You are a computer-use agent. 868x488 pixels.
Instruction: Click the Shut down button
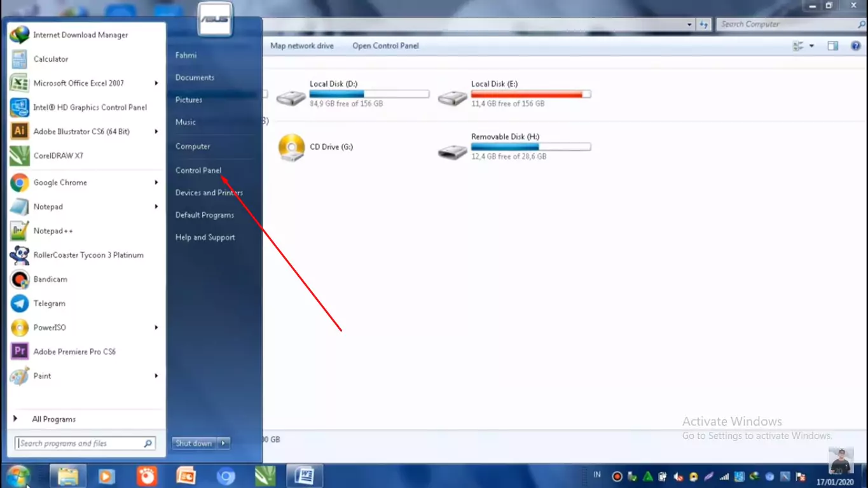coord(194,443)
